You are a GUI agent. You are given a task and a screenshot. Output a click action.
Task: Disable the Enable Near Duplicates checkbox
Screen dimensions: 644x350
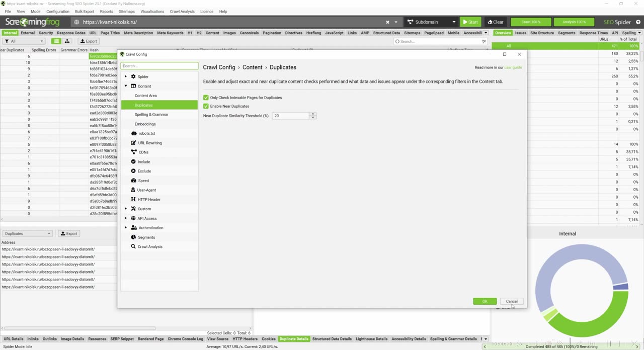click(x=206, y=106)
